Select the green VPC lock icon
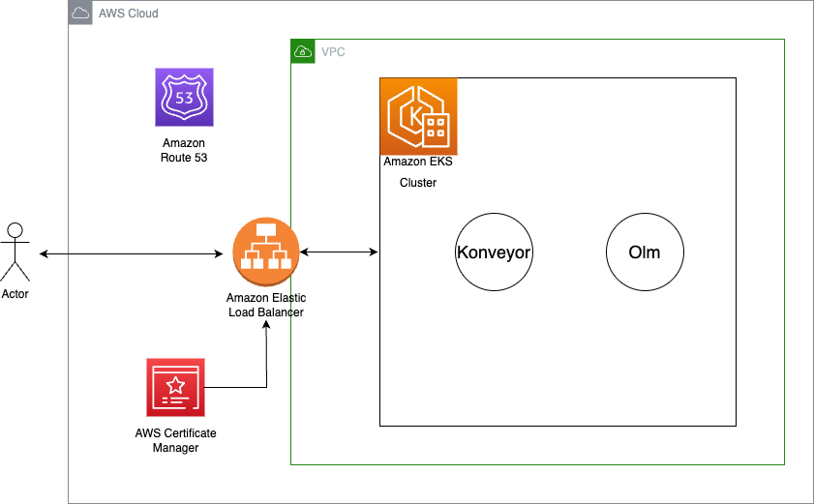 (303, 50)
